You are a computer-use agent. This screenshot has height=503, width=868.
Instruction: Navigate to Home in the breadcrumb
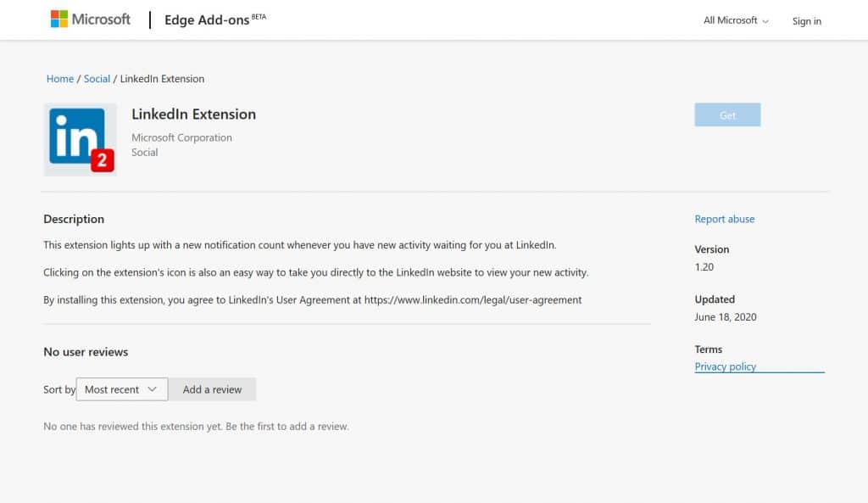pyautogui.click(x=60, y=79)
